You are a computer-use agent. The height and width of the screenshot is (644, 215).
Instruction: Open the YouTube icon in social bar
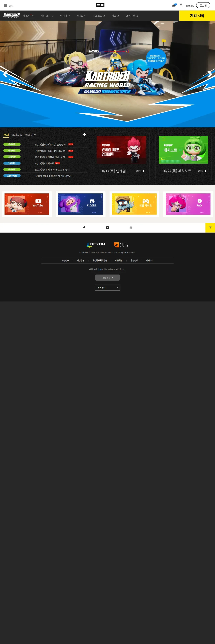pos(107,228)
